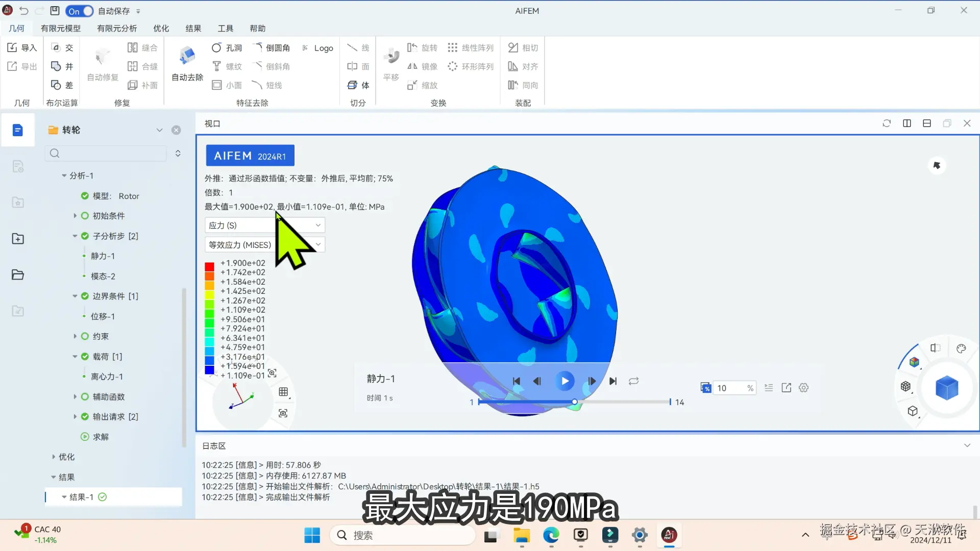Toggle the loop playback mode
The width and height of the screenshot is (980, 551).
tap(633, 381)
